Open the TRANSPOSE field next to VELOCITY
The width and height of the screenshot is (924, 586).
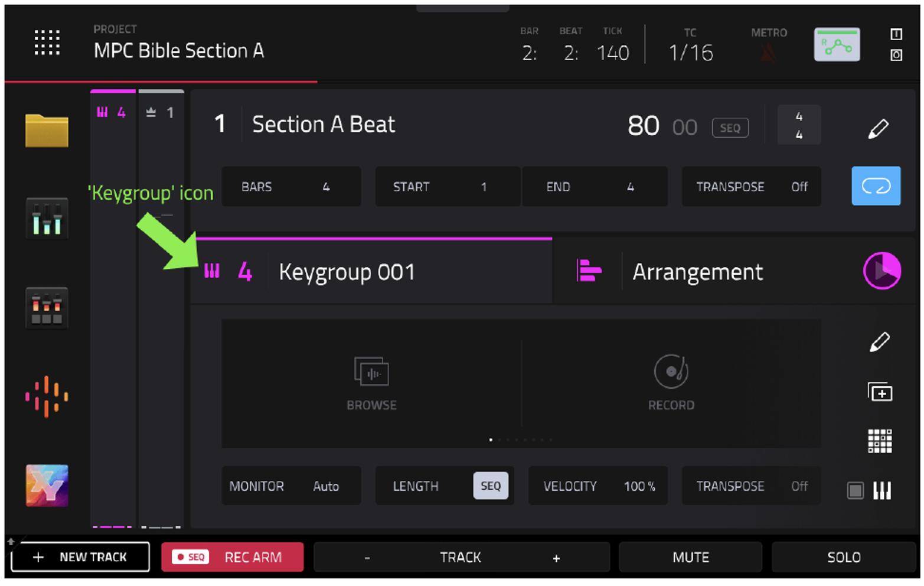751,486
